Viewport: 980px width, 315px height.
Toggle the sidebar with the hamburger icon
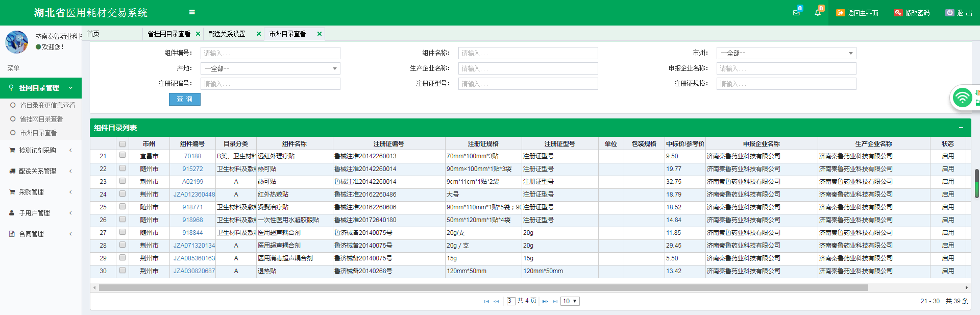[x=192, y=12]
